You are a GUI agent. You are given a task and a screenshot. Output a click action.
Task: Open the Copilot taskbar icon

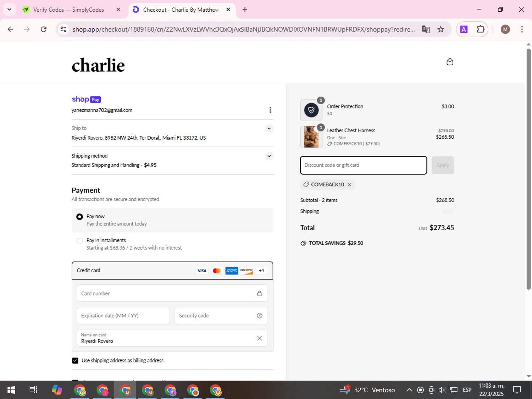[x=57, y=390]
